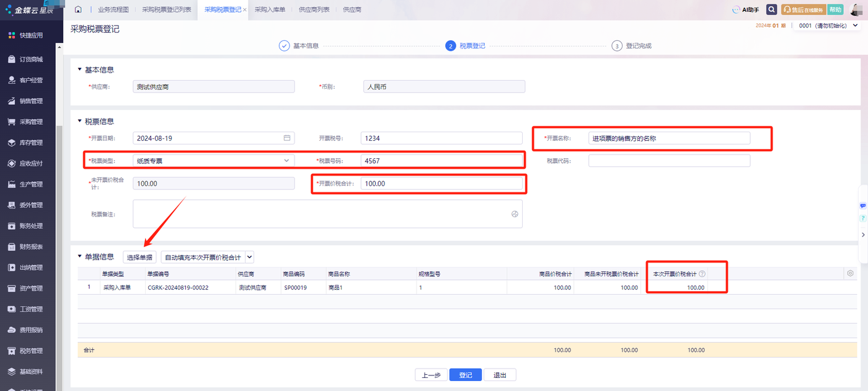Open the global search icon
This screenshot has height=391, width=868.
(x=771, y=10)
